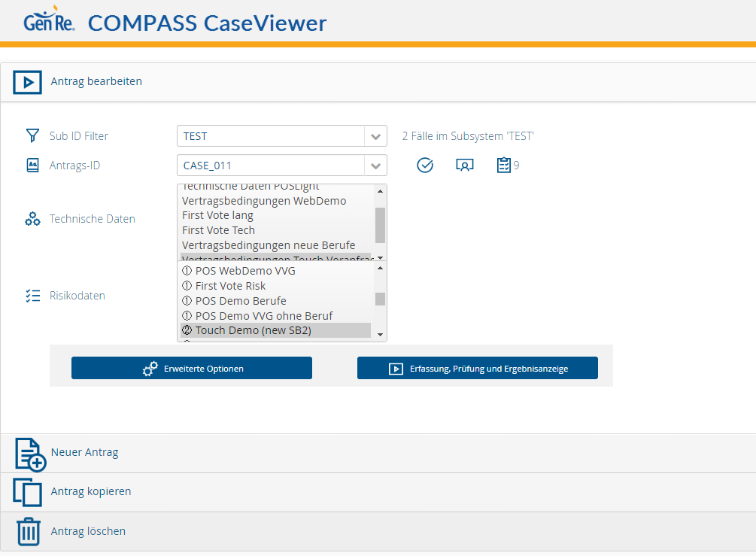Viewport: 756px width, 556px height.
Task: Click the COMPASS CaseViewer title
Action: coord(208,23)
